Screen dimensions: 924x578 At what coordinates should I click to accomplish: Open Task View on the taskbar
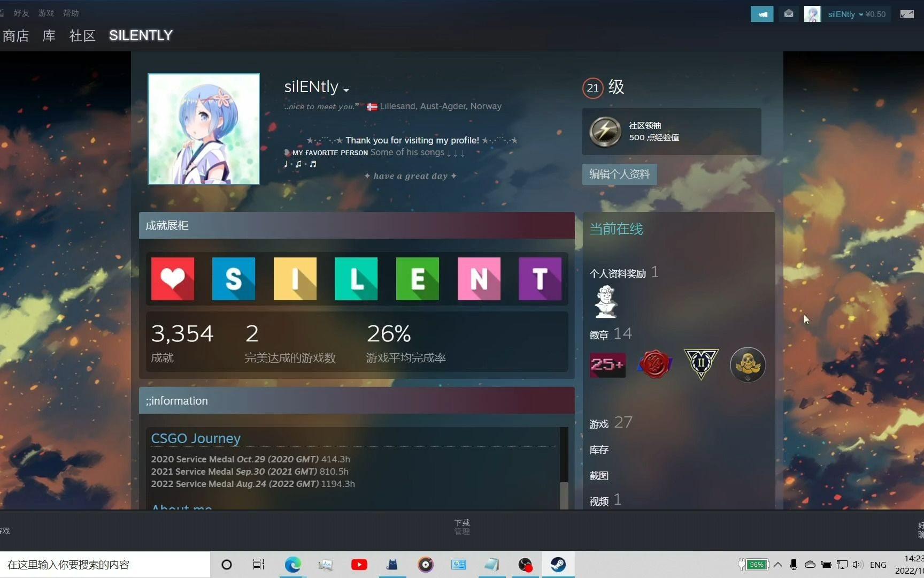[x=259, y=565]
